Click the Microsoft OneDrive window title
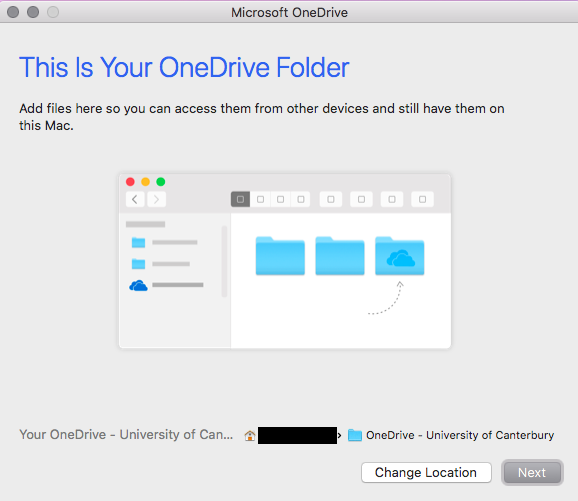 pos(289,13)
